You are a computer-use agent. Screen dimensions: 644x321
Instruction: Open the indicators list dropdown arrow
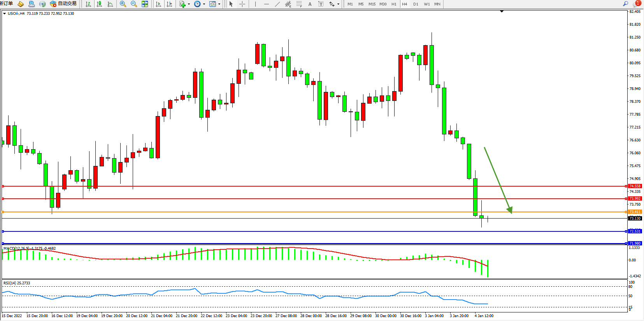click(189, 4)
